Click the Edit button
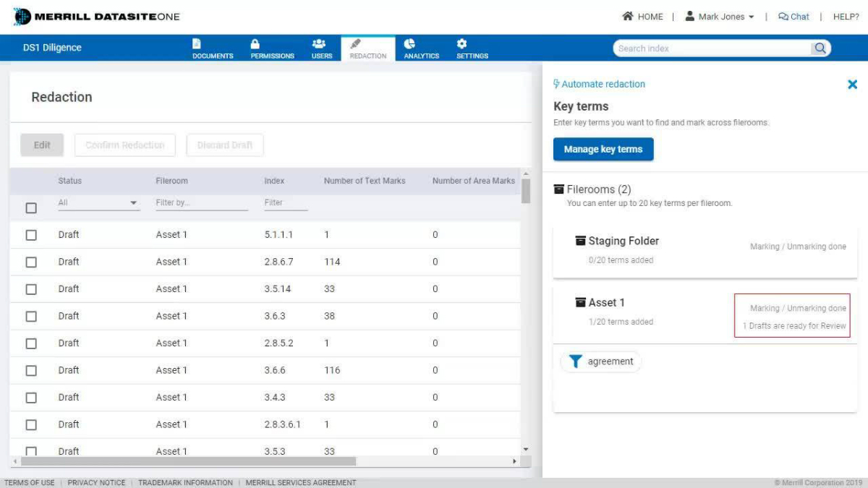The width and height of the screenshot is (868, 488). click(42, 145)
